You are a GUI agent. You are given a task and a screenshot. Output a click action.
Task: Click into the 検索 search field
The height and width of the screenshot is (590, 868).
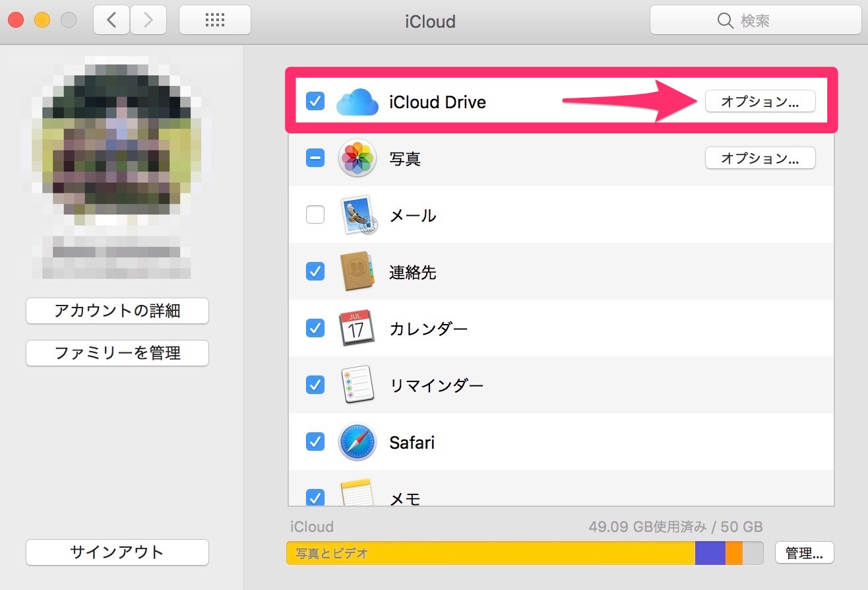click(755, 20)
